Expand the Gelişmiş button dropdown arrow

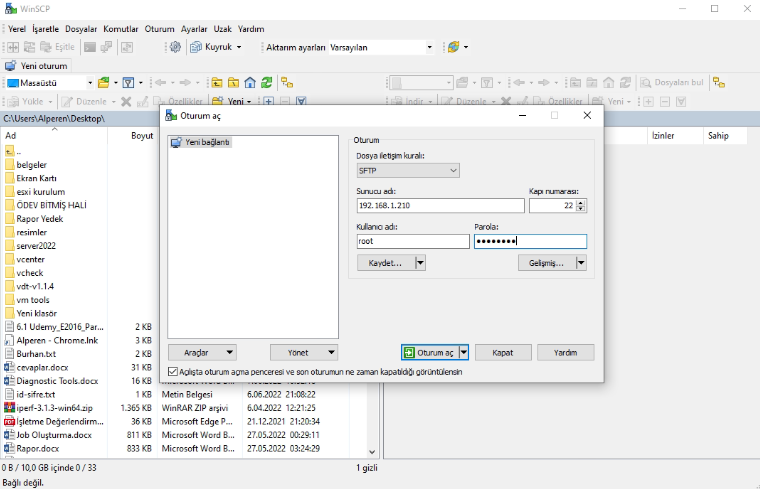point(581,263)
